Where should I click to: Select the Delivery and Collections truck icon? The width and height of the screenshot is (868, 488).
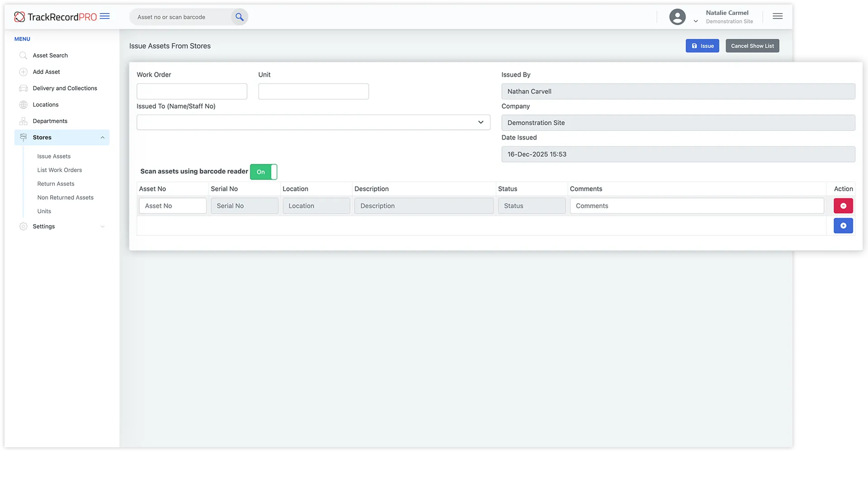click(24, 88)
